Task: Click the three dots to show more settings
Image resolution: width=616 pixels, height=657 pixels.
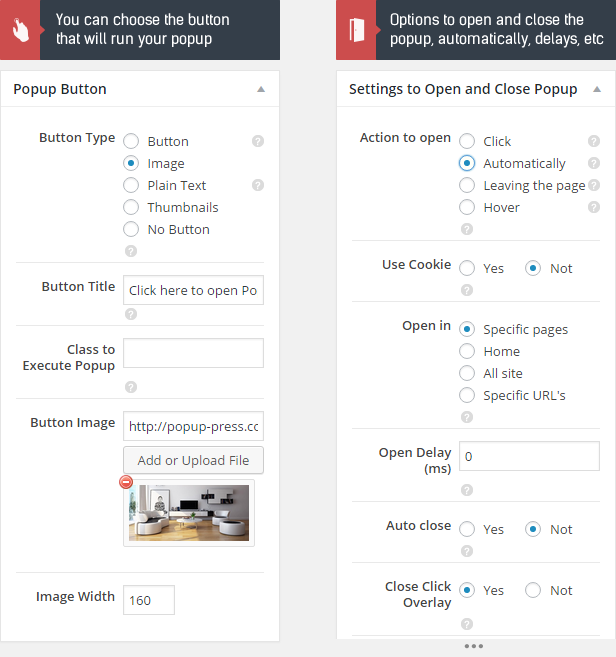Action: pos(474,646)
